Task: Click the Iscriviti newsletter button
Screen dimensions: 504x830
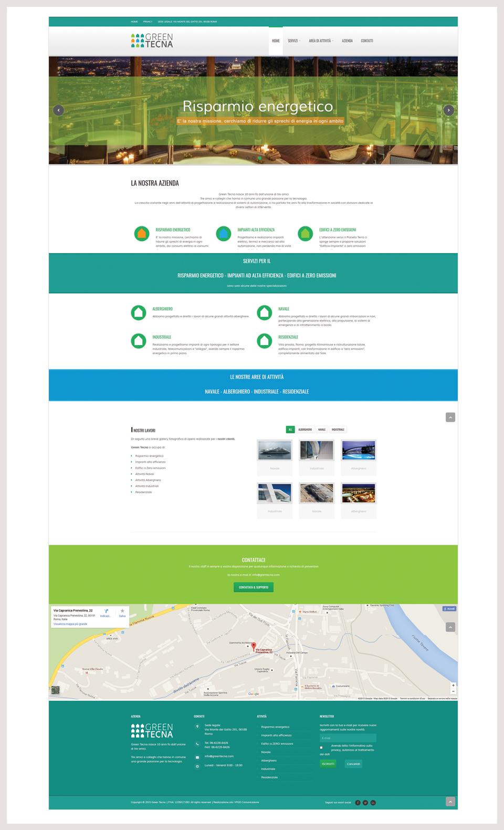Action: 328,764
